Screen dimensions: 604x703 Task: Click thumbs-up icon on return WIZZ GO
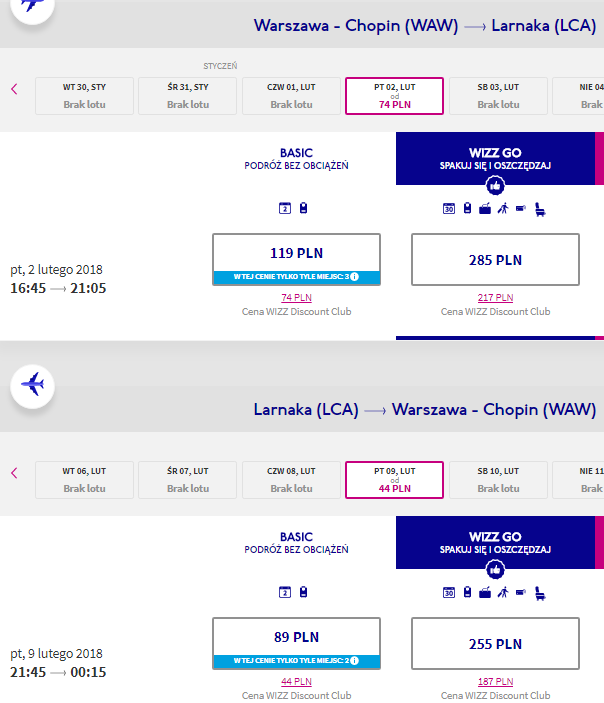495,570
